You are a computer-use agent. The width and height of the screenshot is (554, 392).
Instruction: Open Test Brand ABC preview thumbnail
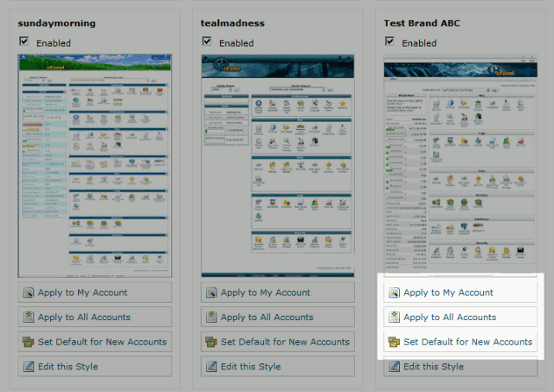tap(461, 164)
